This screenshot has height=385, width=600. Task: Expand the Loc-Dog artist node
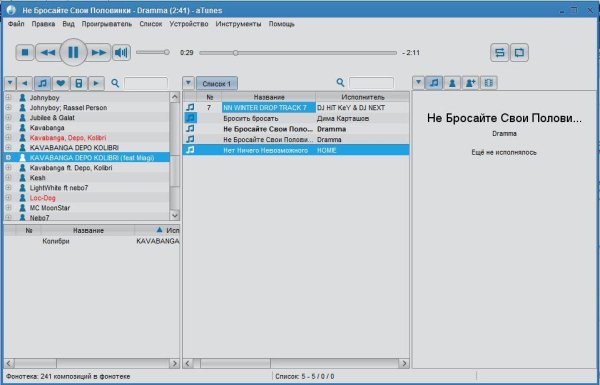pyautogui.click(x=8, y=197)
